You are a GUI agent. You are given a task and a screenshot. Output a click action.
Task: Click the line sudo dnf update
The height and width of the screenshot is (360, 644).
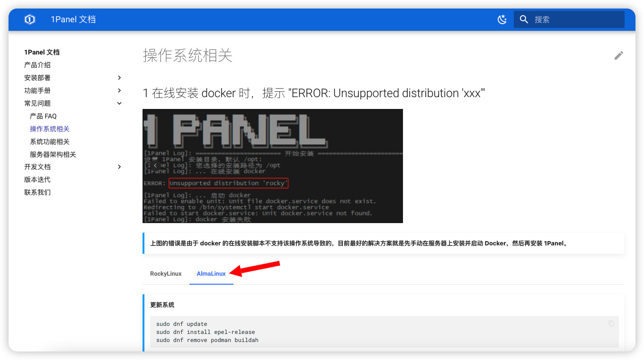(182, 324)
